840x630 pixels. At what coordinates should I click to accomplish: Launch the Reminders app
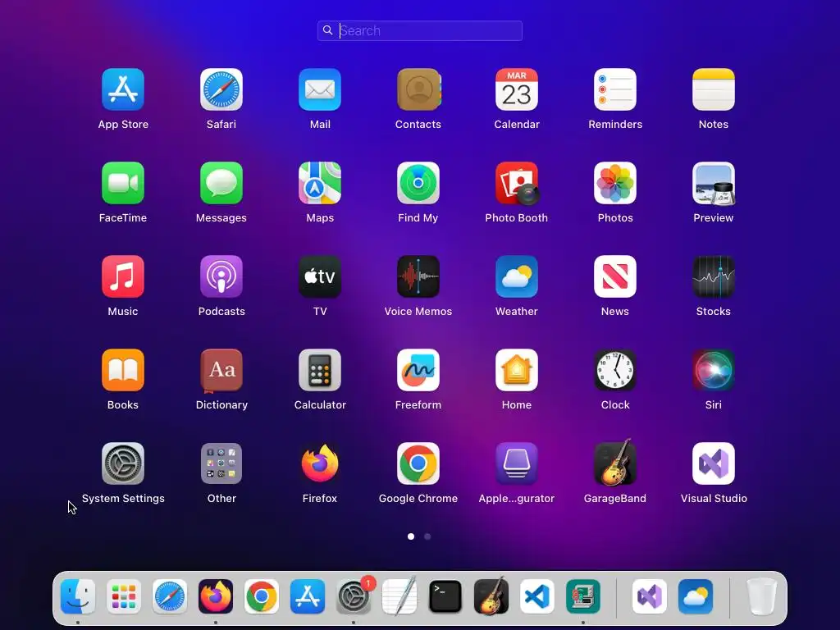(615, 89)
